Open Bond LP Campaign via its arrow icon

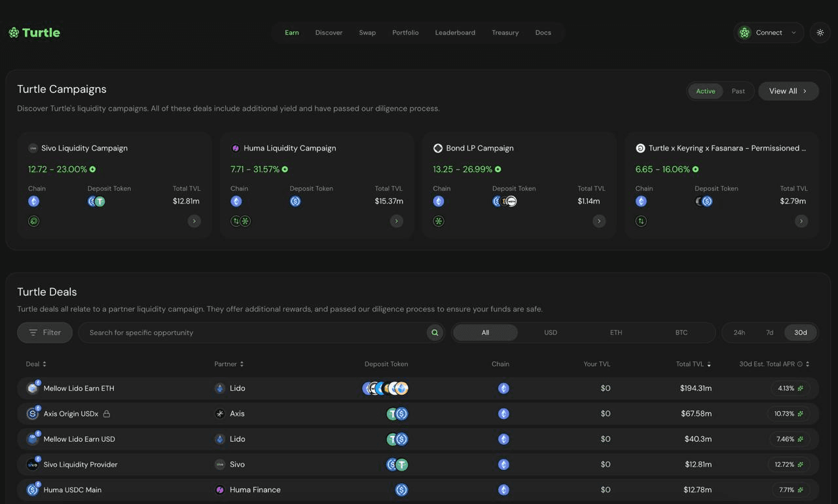pyautogui.click(x=599, y=221)
